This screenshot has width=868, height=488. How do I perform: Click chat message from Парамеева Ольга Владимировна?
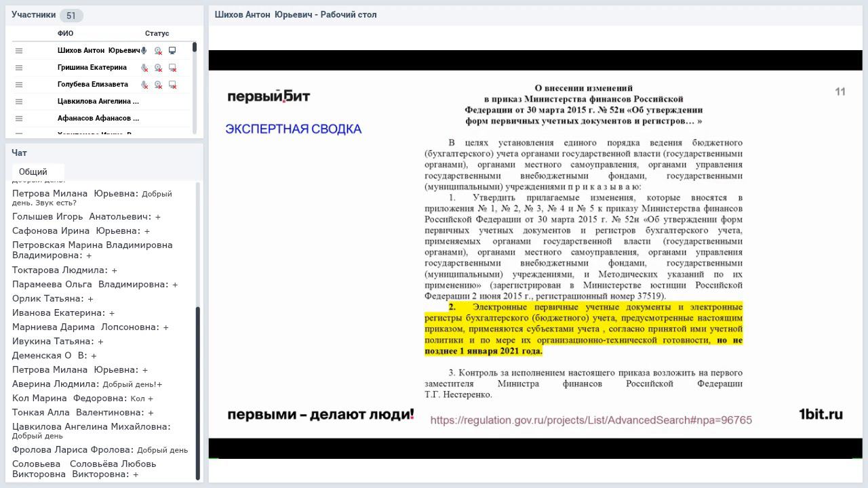click(95, 285)
